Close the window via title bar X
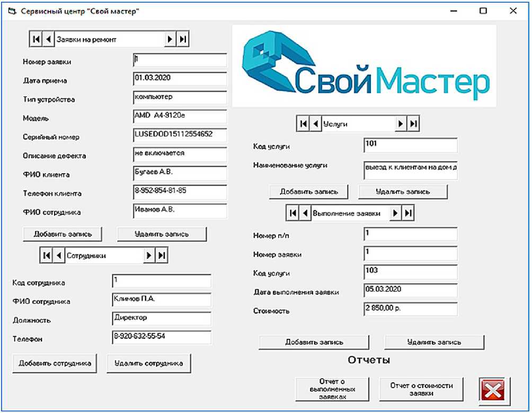The image size is (532, 413). pos(513,11)
